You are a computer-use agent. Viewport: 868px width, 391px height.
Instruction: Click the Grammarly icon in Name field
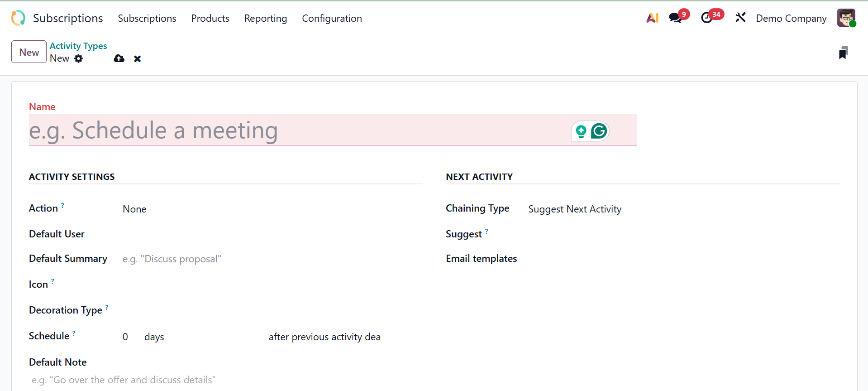pyautogui.click(x=599, y=131)
